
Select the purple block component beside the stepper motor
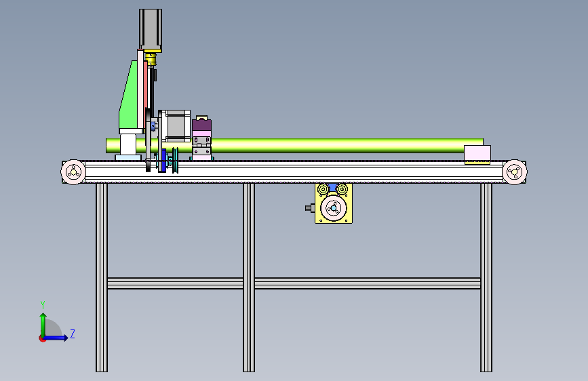coord(201,125)
